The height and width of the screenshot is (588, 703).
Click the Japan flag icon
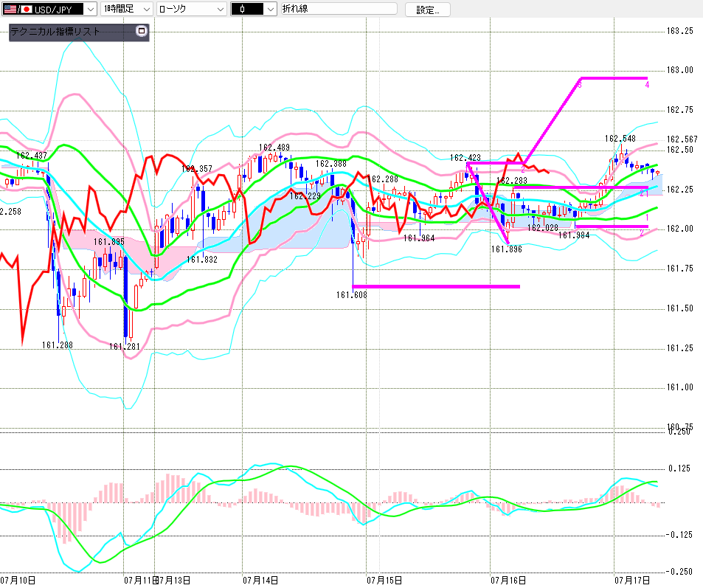tap(26, 9)
